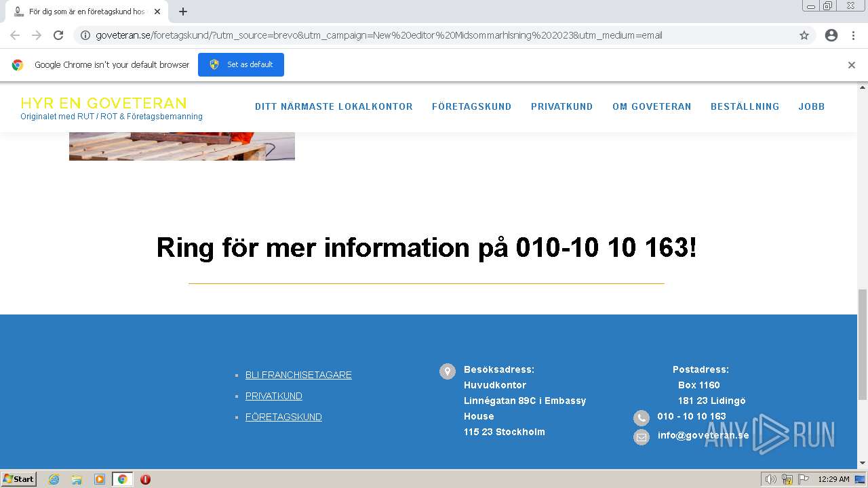868x488 pixels.
Task: Go back to the previous page
Action: pos(15,35)
